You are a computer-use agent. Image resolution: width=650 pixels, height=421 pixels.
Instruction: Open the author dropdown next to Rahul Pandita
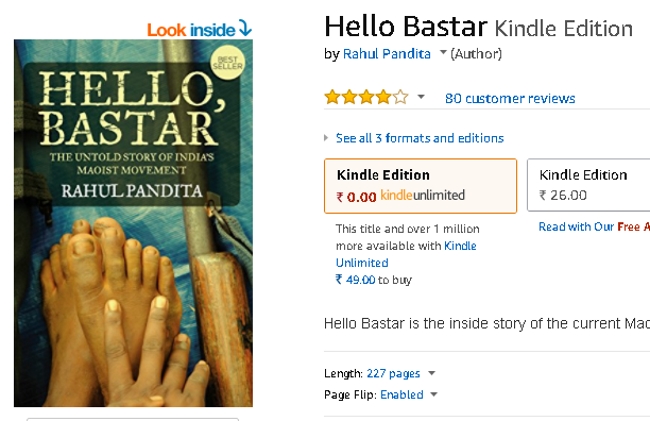pyautogui.click(x=443, y=54)
